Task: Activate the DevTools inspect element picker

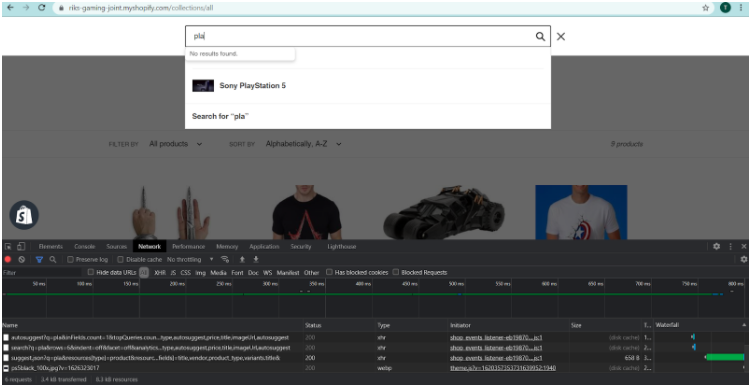Action: [8, 247]
